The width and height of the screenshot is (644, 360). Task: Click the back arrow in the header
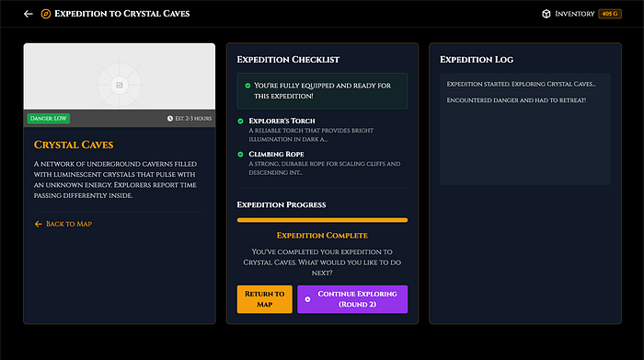pos(28,14)
